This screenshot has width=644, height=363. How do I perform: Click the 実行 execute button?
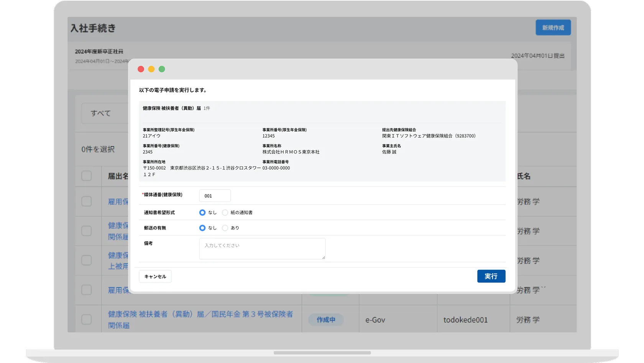(x=491, y=276)
